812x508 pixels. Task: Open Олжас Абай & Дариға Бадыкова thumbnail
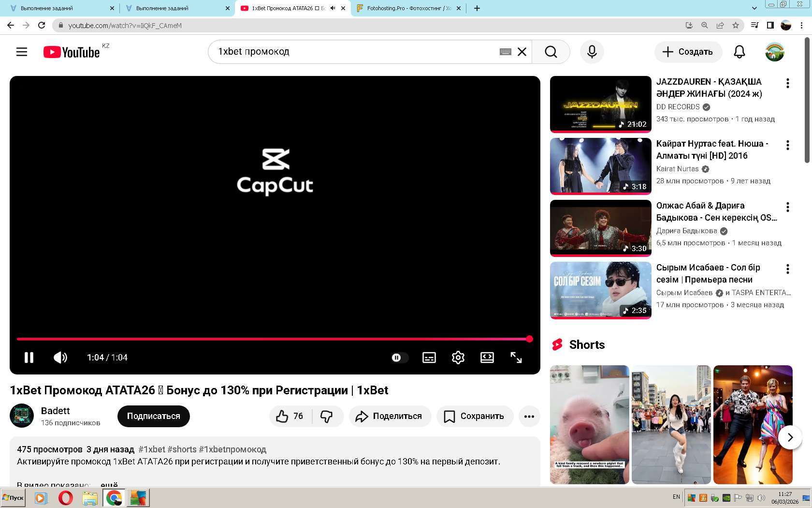click(x=601, y=228)
